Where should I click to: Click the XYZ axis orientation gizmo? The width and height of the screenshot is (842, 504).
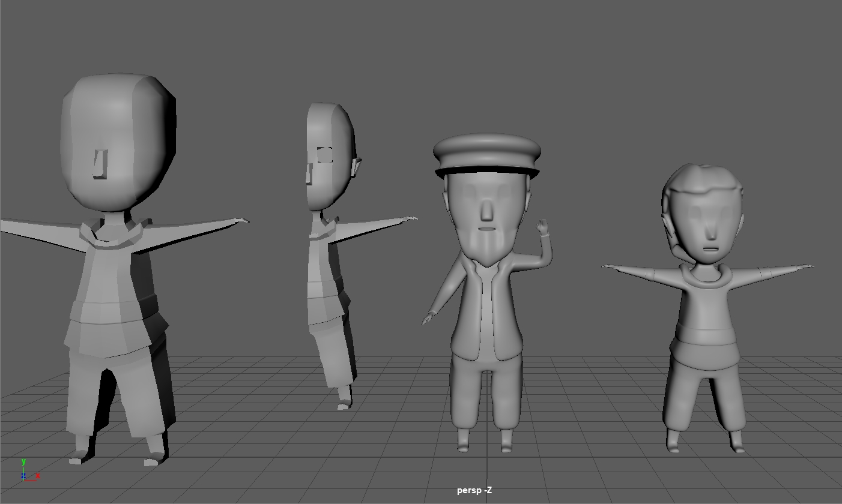(x=29, y=470)
